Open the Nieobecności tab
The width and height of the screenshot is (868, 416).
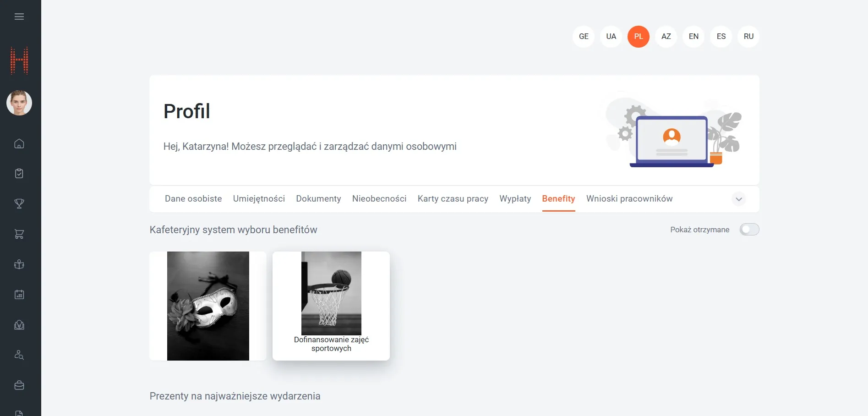[379, 199]
